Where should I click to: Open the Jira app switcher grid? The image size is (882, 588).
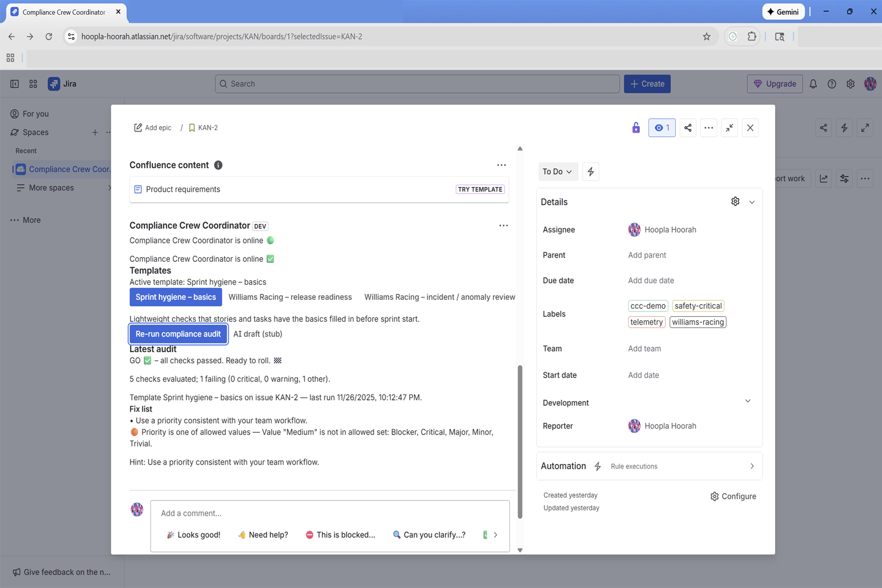[x=34, y=84]
